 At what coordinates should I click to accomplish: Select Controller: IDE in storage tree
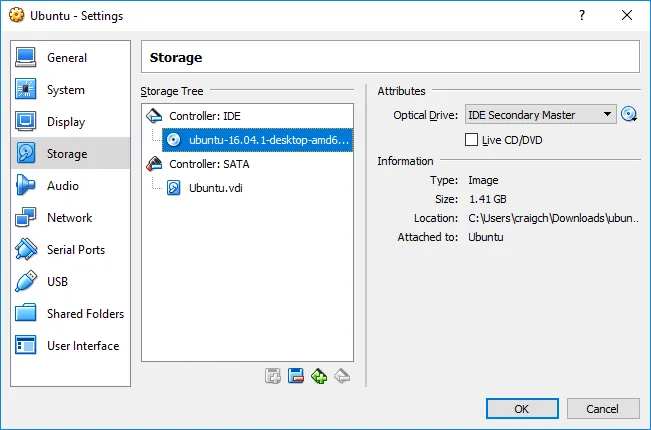click(204, 116)
